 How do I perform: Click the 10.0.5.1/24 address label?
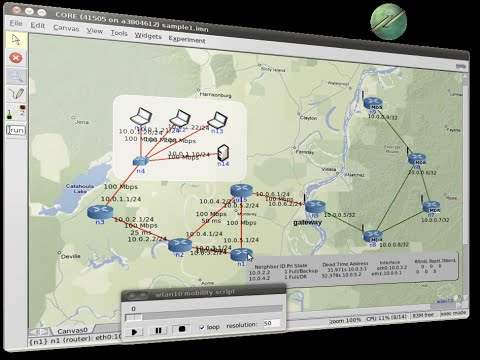(241, 240)
